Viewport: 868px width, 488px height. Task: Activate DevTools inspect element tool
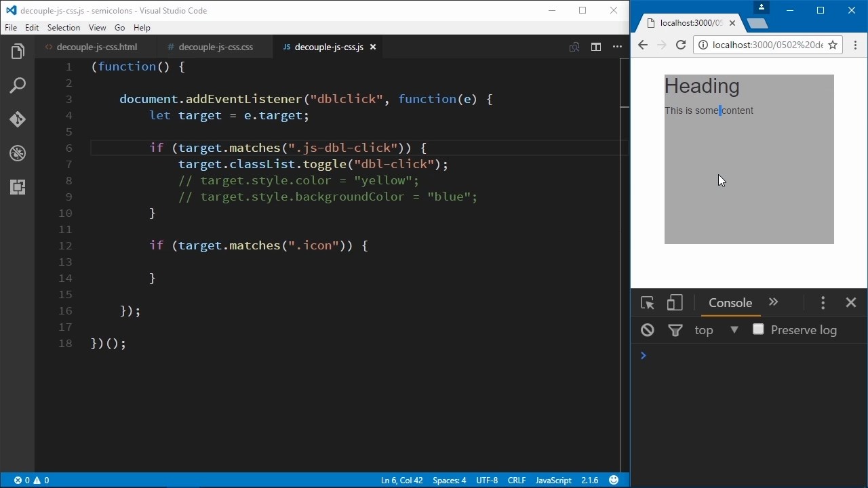pos(647,303)
